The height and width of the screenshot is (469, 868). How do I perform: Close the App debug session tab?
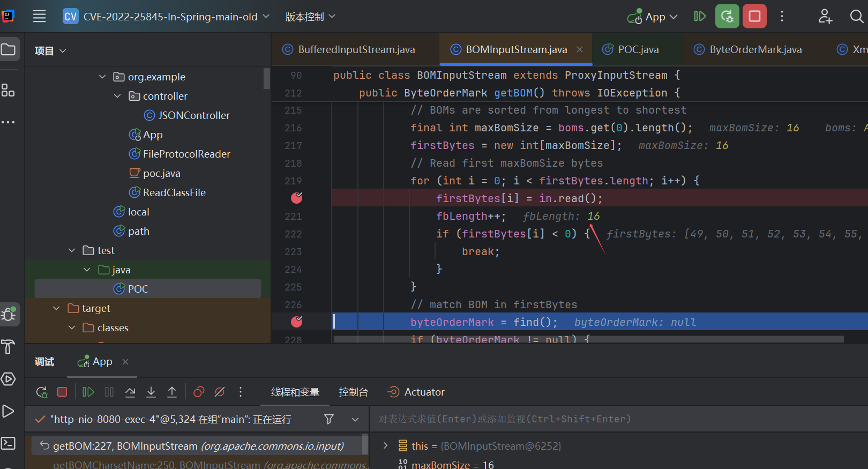tap(125, 362)
